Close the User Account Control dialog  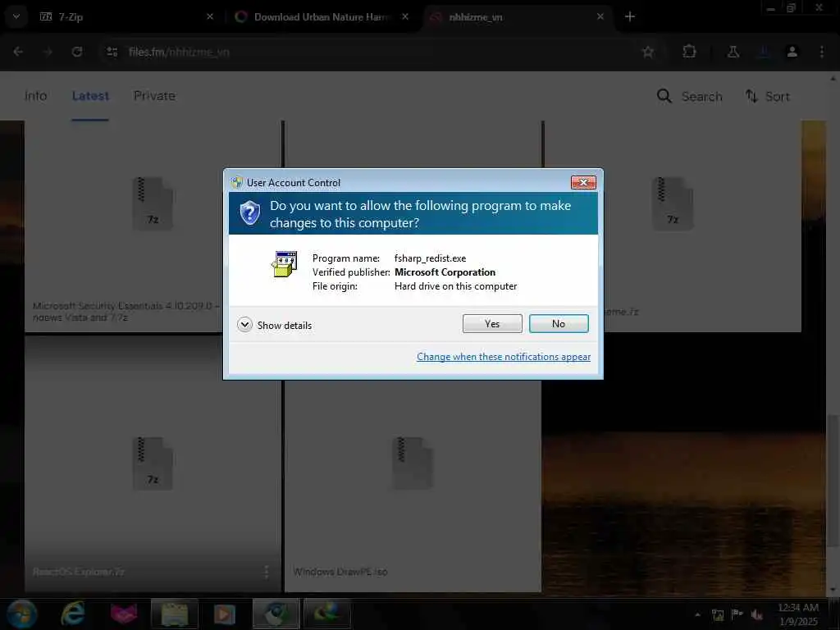[x=583, y=183]
